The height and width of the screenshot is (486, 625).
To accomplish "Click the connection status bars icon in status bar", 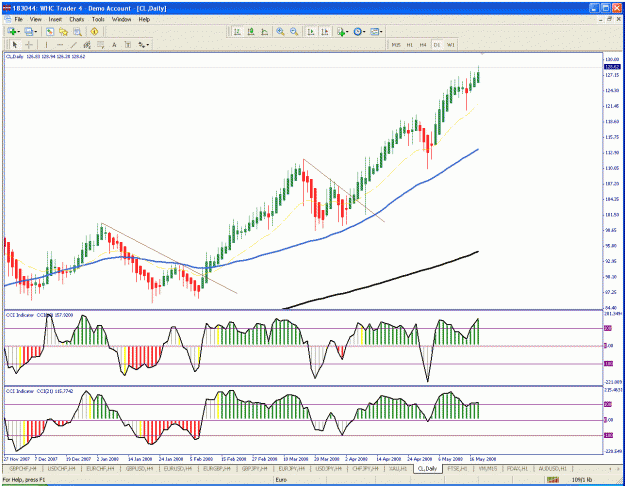I will click(553, 480).
